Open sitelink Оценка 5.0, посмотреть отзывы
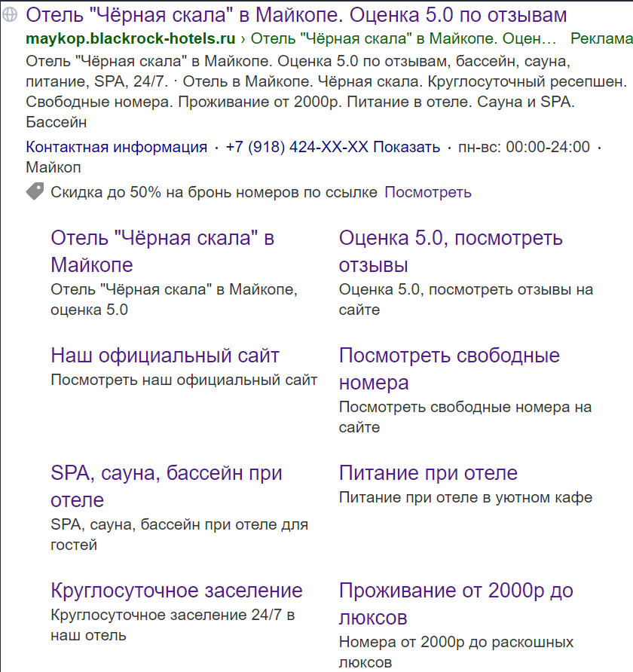This screenshot has width=633, height=672. pos(451,251)
